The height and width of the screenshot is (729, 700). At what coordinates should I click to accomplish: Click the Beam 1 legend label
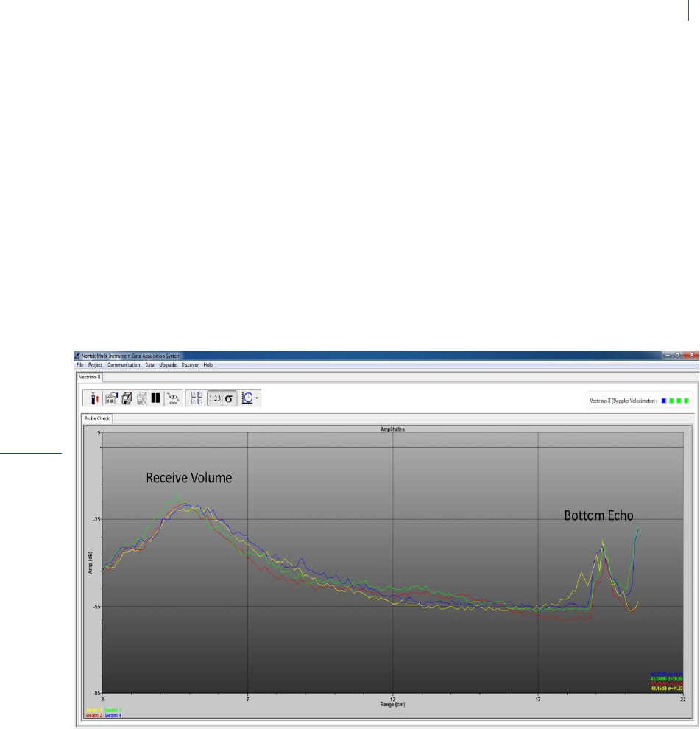coord(94,710)
